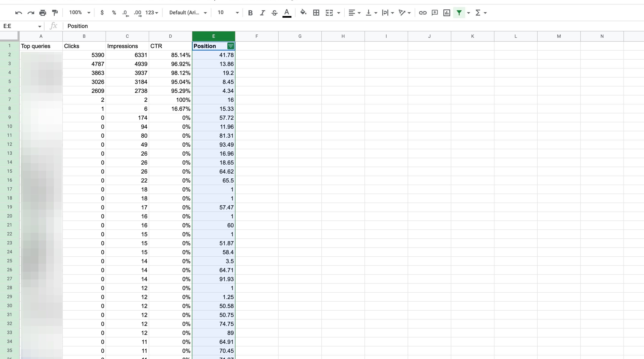Open the Default (Arial) font dropdown
This screenshot has width=644, height=359.
pyautogui.click(x=188, y=13)
